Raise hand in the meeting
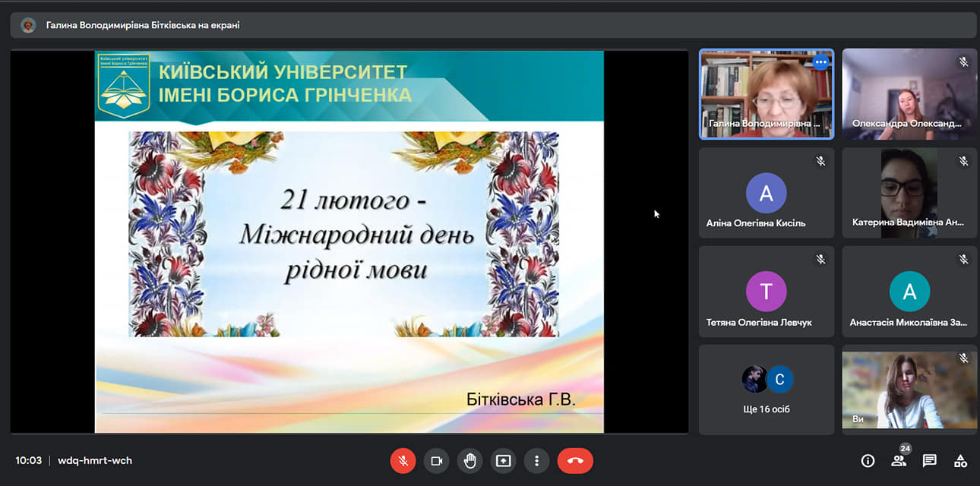The image size is (980, 486). click(x=470, y=460)
